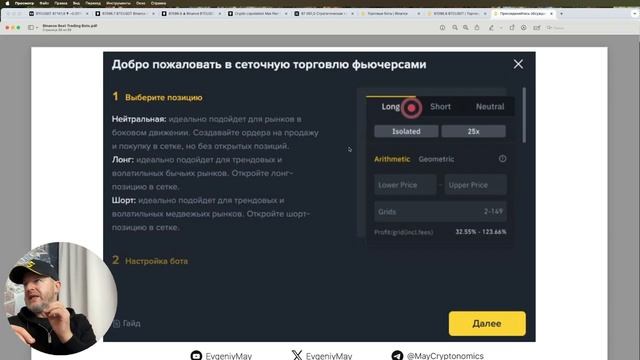The width and height of the screenshot is (640, 360).
Task: Open the Инструменты menu
Action: [x=118, y=3]
